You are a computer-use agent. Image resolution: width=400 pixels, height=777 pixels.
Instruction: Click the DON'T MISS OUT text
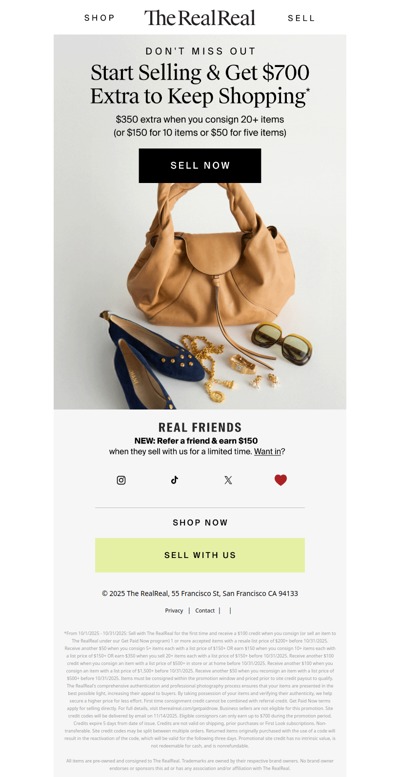200,51
